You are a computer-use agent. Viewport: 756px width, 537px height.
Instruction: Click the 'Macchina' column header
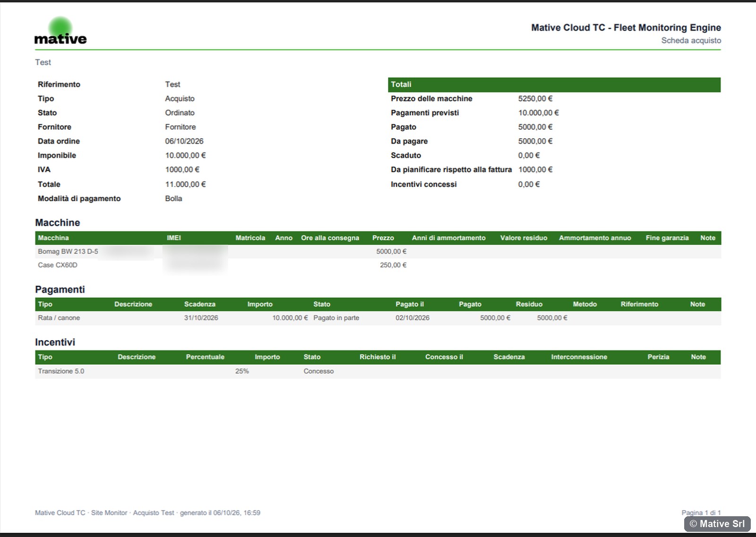click(53, 238)
